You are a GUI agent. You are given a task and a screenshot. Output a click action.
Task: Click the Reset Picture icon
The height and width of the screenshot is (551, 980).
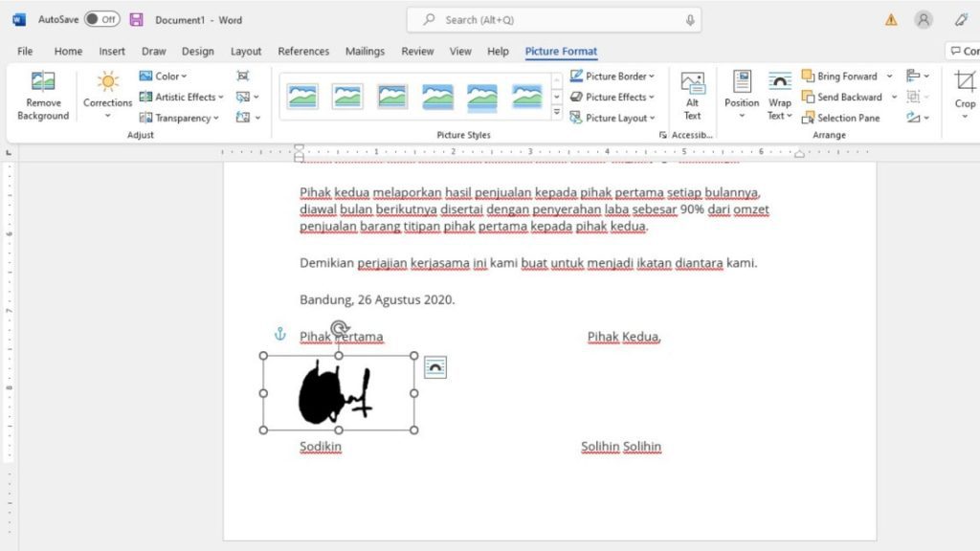coord(247,118)
